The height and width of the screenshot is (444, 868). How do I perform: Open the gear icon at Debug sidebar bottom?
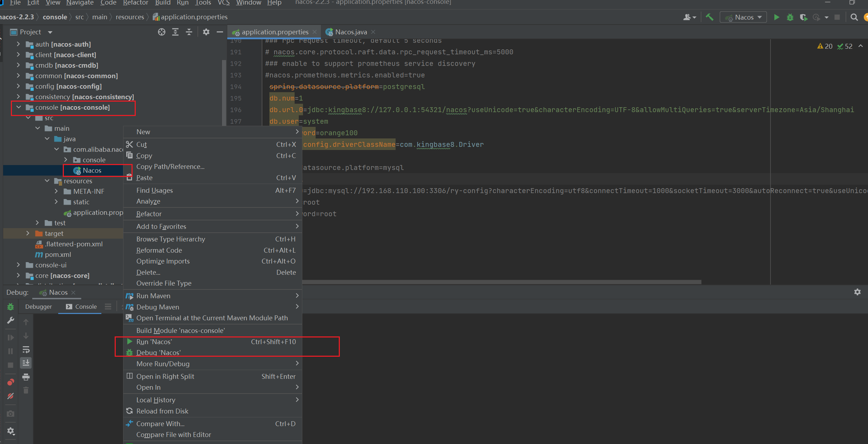pos(11,431)
